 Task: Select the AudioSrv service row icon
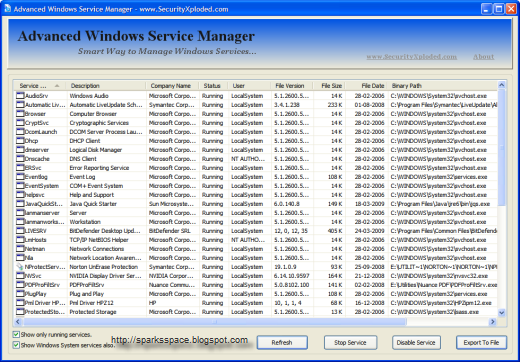coord(20,96)
